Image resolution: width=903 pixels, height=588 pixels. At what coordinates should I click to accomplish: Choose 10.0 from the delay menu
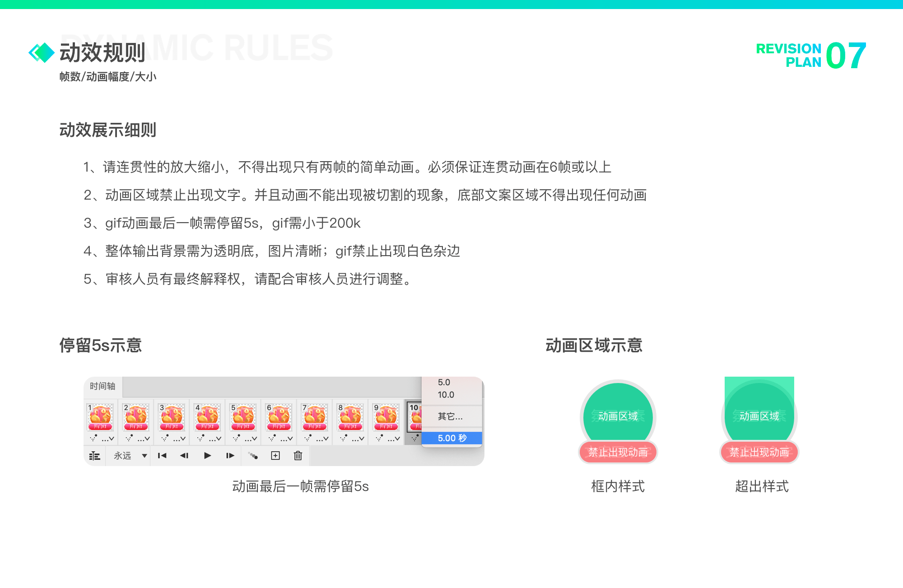(x=446, y=395)
